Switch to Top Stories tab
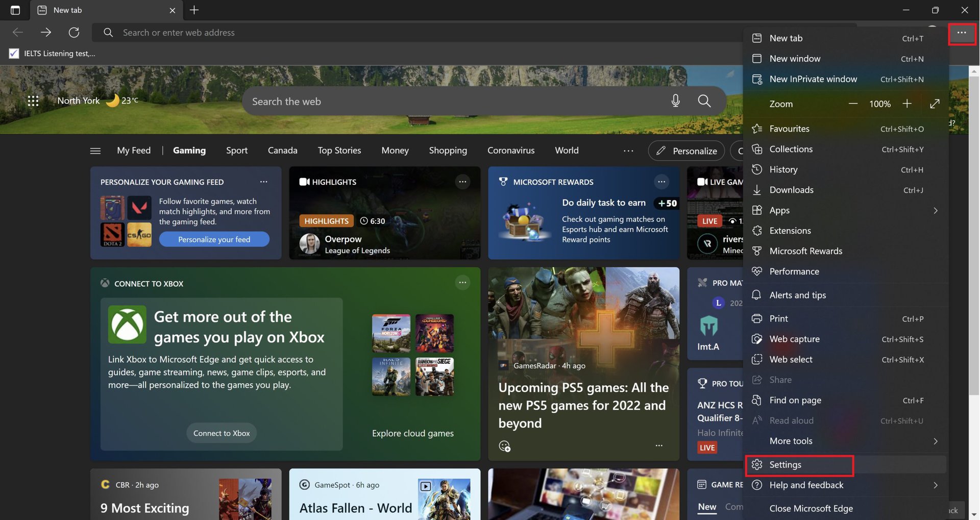This screenshot has height=520, width=980. click(x=339, y=151)
